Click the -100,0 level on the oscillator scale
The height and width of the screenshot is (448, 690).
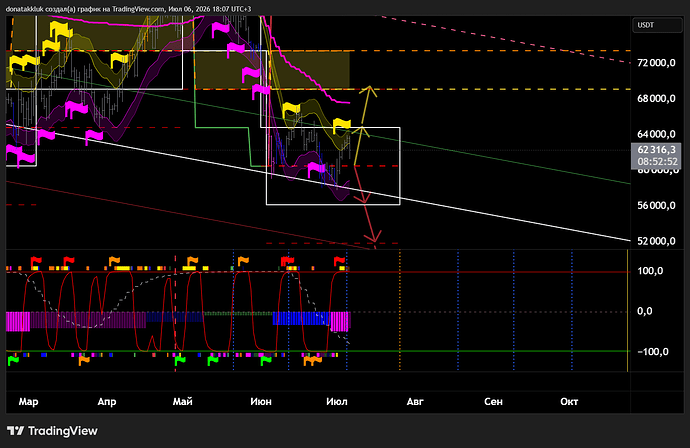653,352
